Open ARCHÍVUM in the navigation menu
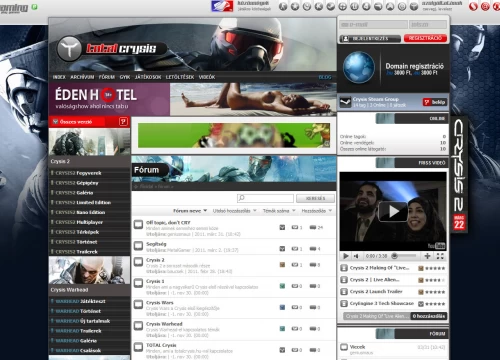The height and width of the screenshot is (360, 500). pos(82,77)
